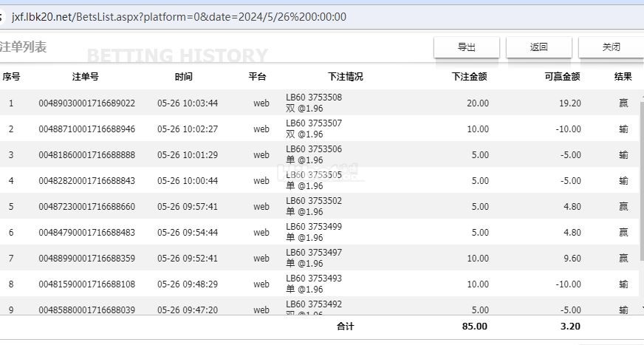Screen dimensions: 644x345
Task: Click the 19.20 winnable amount
Action: [x=570, y=103]
